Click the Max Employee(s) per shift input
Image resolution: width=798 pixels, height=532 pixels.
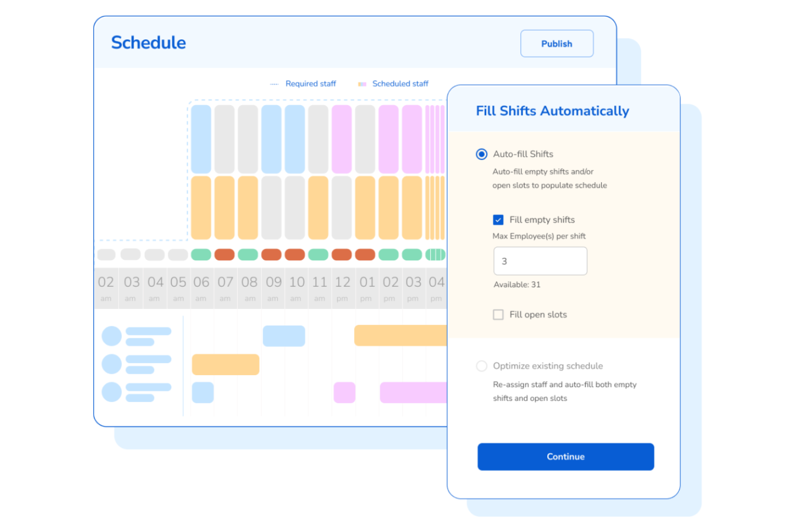pyautogui.click(x=540, y=261)
